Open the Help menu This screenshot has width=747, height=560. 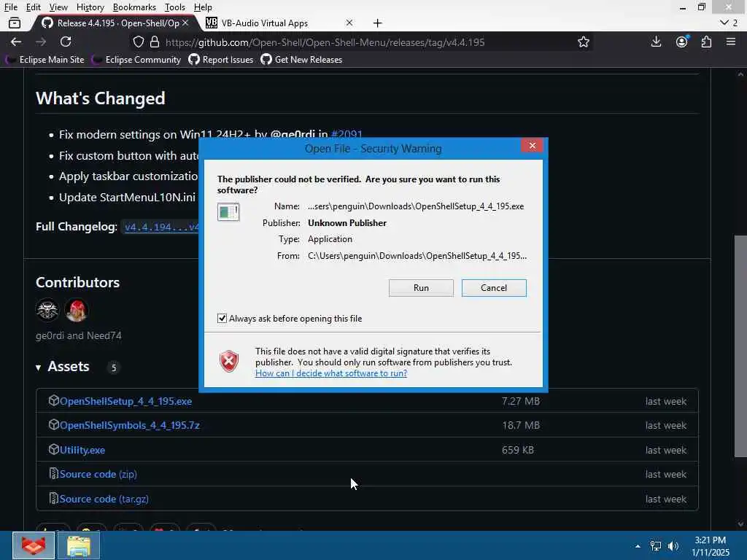[203, 7]
